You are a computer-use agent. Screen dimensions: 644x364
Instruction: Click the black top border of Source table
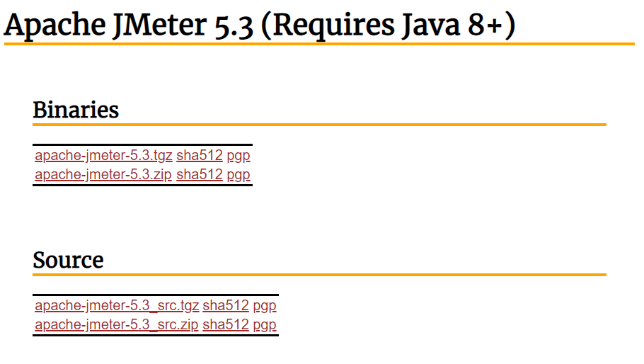point(156,295)
